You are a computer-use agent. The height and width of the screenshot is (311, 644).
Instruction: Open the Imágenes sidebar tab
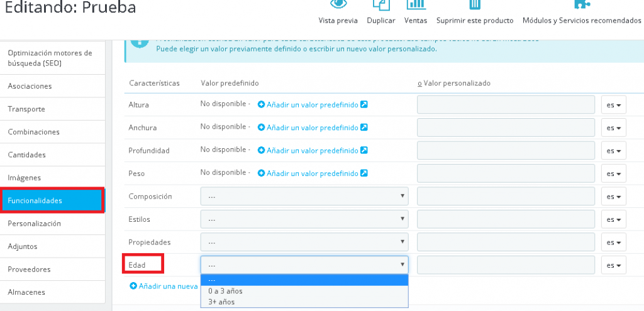(25, 178)
